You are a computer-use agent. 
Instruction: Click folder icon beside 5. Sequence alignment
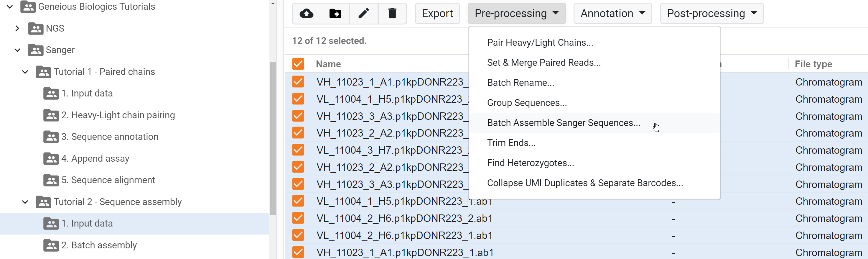[51, 180]
